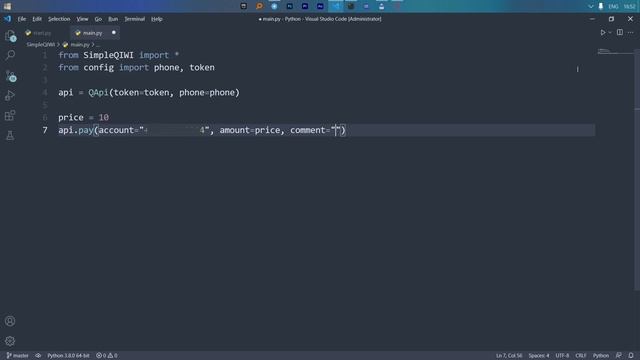The height and width of the screenshot is (360, 640).
Task: Open the View menu
Action: 82,19
